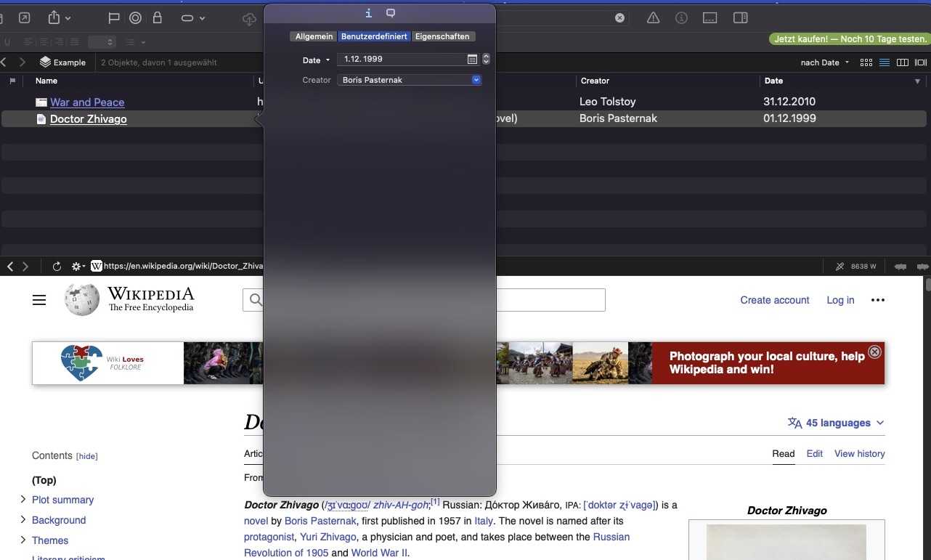Open the Eigenschaften tab
931x560 pixels.
coord(442,36)
